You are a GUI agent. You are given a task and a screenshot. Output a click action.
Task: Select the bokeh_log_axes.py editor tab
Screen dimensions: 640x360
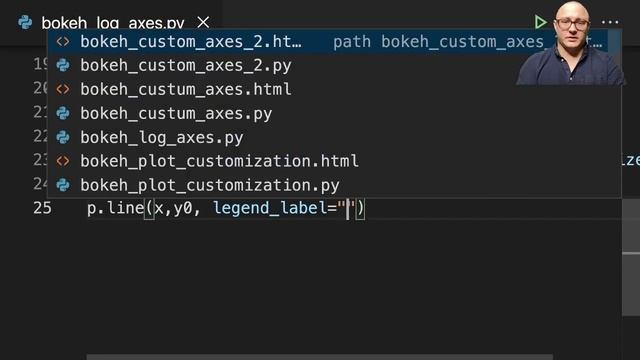pyautogui.click(x=113, y=22)
